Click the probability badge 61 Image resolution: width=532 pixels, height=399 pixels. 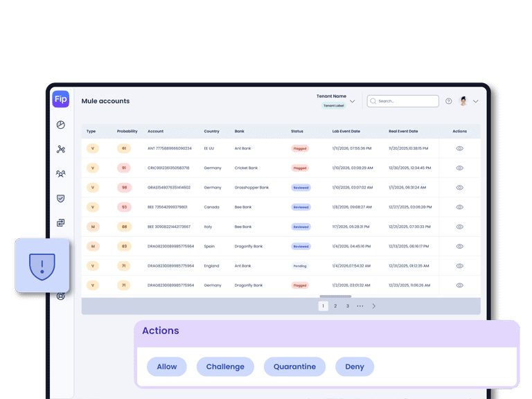(124, 148)
